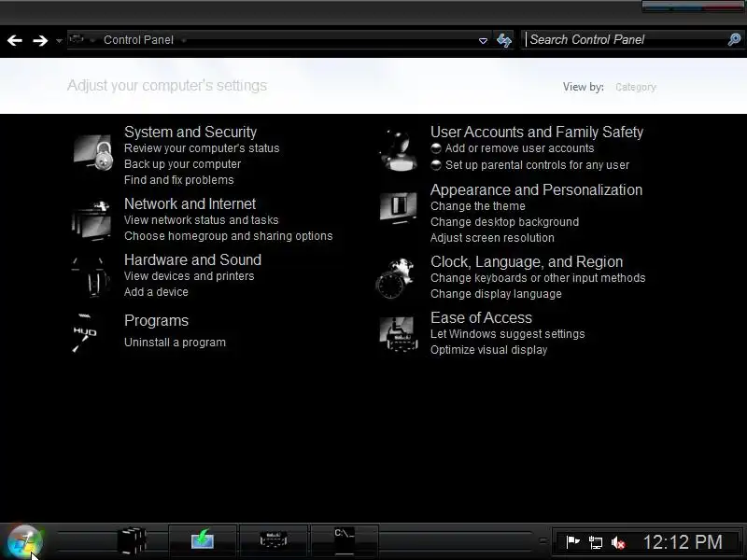Image resolution: width=747 pixels, height=560 pixels.
Task: Click shield icon beside Add or remove user accounts
Action: 436,148
